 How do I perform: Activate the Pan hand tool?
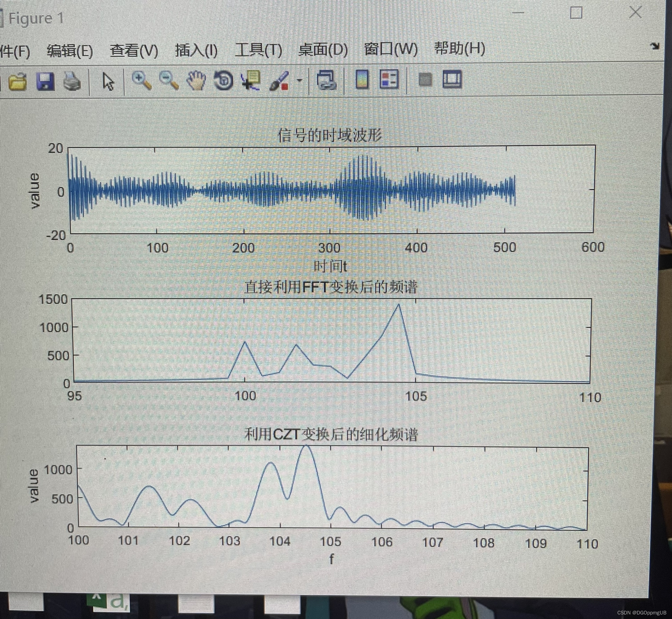[196, 81]
